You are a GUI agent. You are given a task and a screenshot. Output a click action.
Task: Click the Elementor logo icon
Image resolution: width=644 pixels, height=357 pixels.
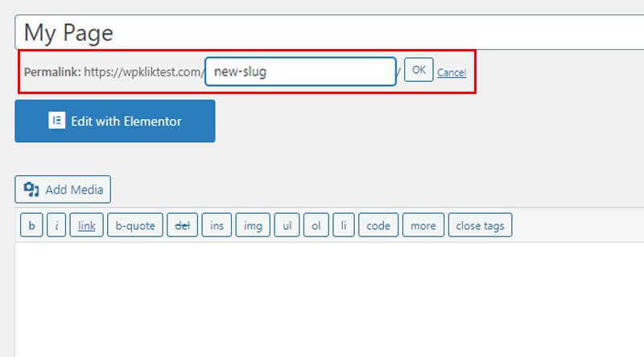pyautogui.click(x=56, y=121)
